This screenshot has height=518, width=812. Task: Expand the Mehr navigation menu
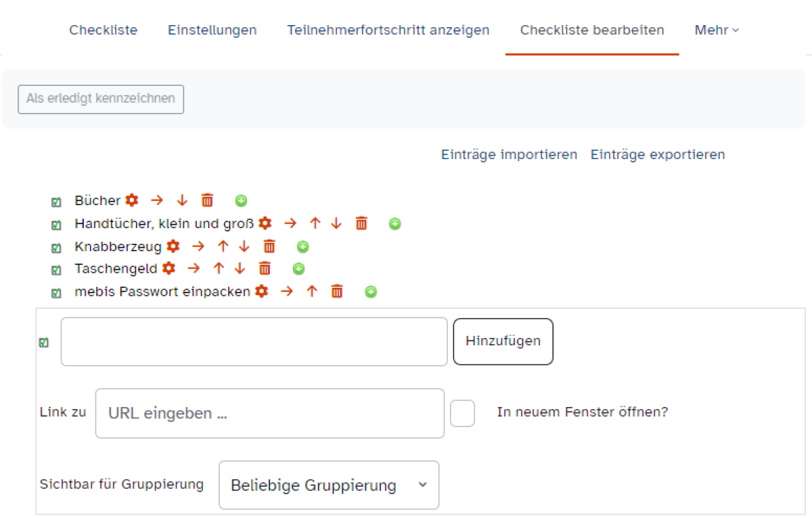pyautogui.click(x=717, y=30)
